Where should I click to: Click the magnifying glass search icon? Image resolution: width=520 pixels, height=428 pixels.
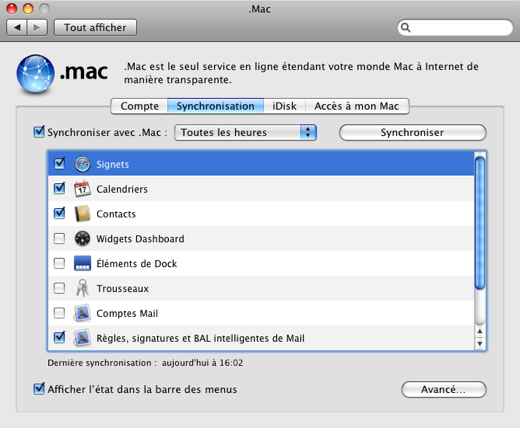click(x=405, y=27)
